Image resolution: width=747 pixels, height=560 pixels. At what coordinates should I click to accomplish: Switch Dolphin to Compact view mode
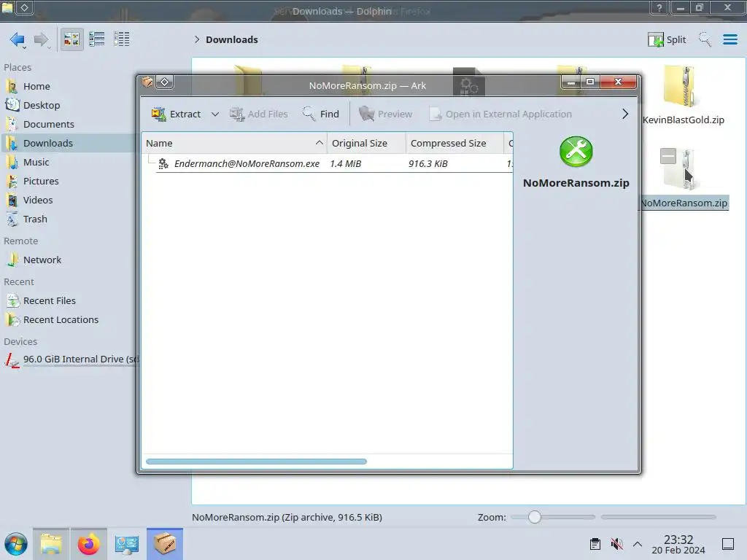pyautogui.click(x=97, y=39)
